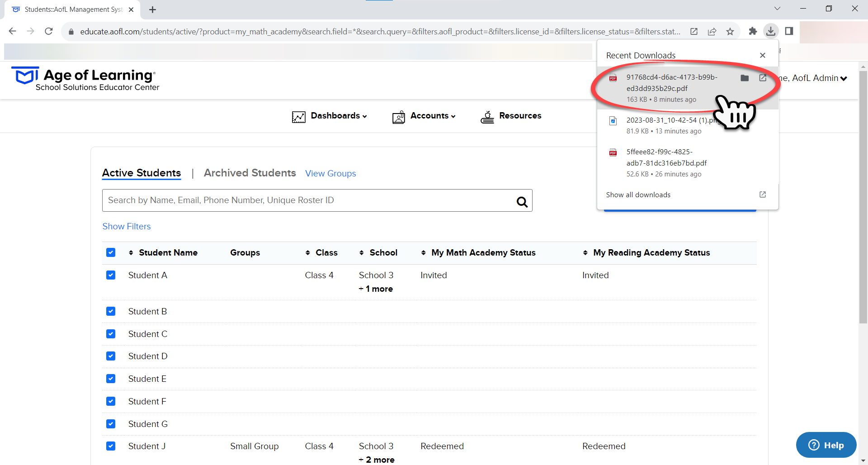The width and height of the screenshot is (868, 465).
Task: Open the View Groups link
Action: (330, 173)
